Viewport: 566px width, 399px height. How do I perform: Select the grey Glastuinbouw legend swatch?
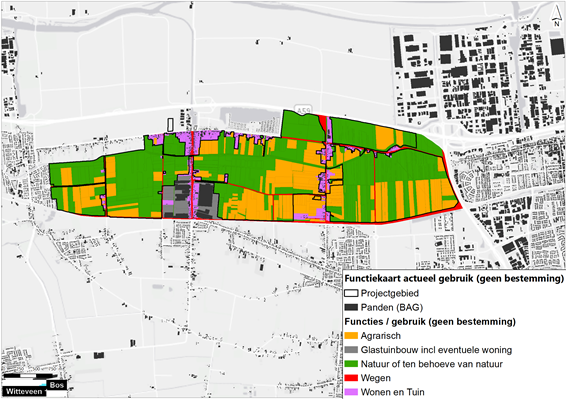[x=351, y=350]
